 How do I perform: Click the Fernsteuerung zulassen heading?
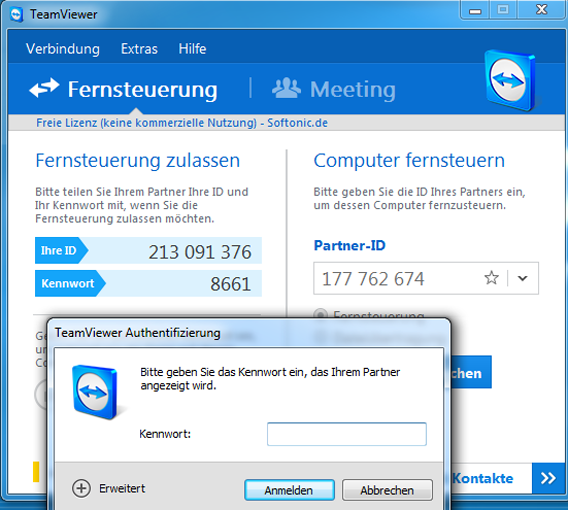click(x=138, y=161)
